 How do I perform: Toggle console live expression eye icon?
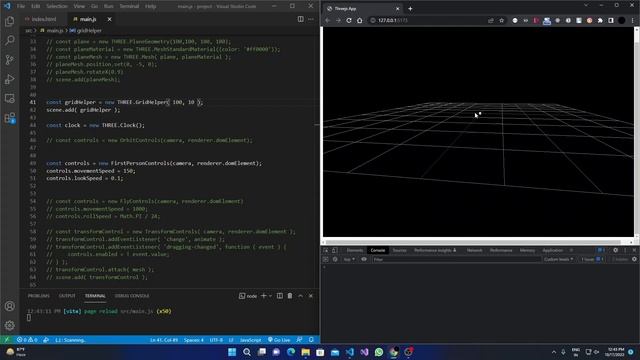364,259
